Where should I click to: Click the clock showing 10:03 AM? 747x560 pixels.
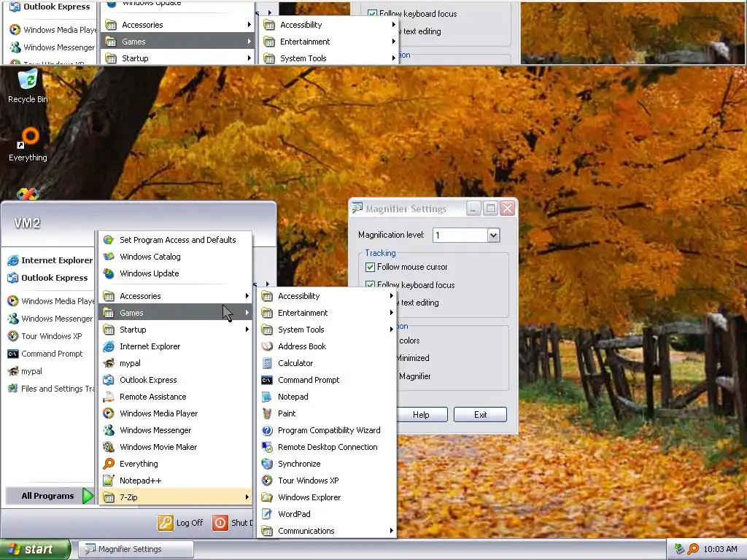click(x=720, y=549)
